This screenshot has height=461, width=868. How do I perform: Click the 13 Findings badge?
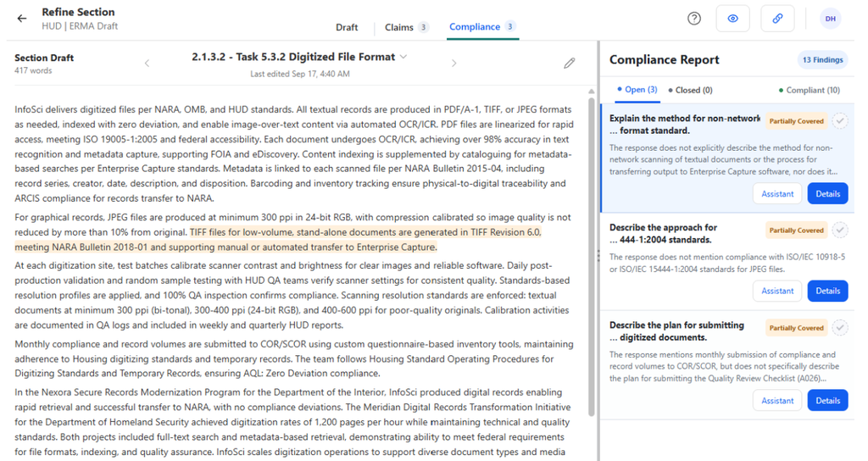point(822,60)
